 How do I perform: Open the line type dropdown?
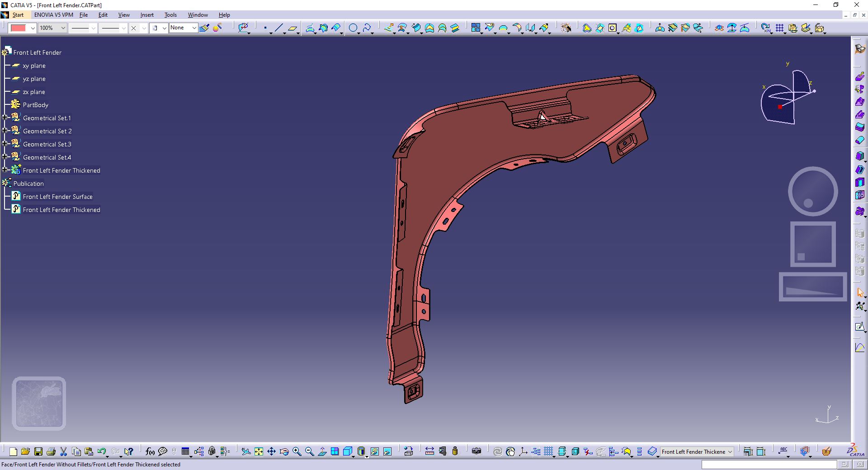pyautogui.click(x=123, y=28)
